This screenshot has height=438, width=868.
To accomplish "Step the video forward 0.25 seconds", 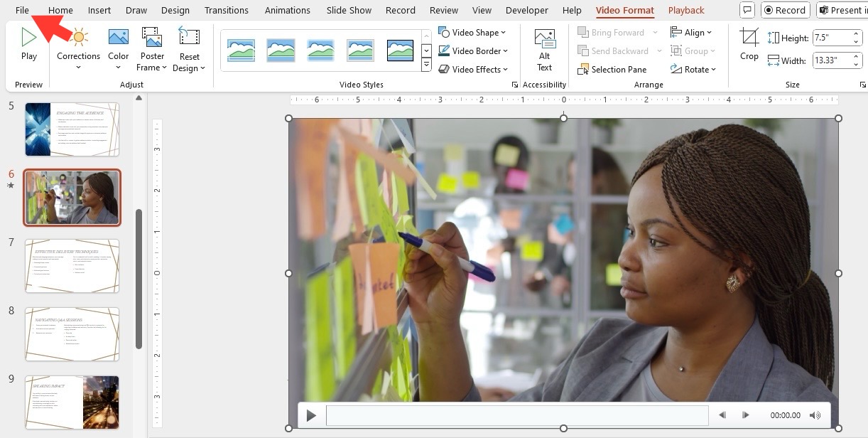I will click(x=745, y=415).
